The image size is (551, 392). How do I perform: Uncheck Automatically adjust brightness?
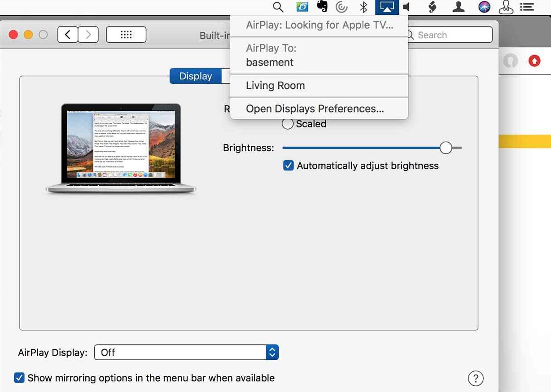(x=289, y=166)
